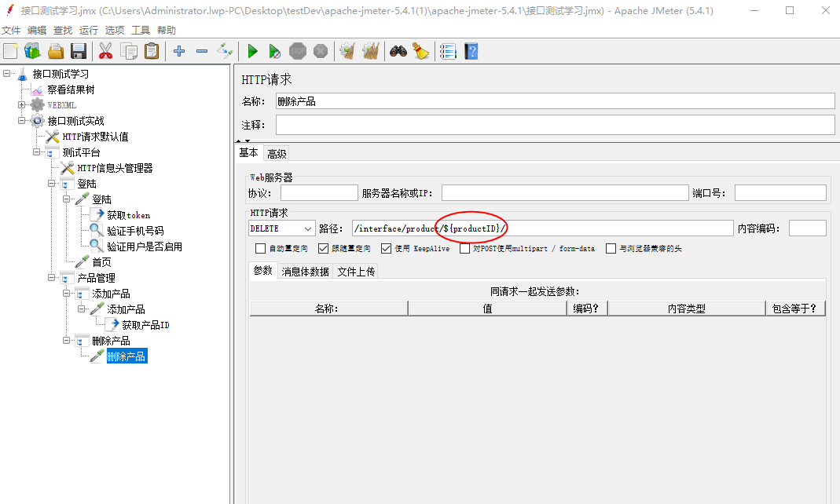Image resolution: width=840 pixels, height=504 pixels.
Task: Click the New test plan toolbar icon
Action: pos(10,51)
